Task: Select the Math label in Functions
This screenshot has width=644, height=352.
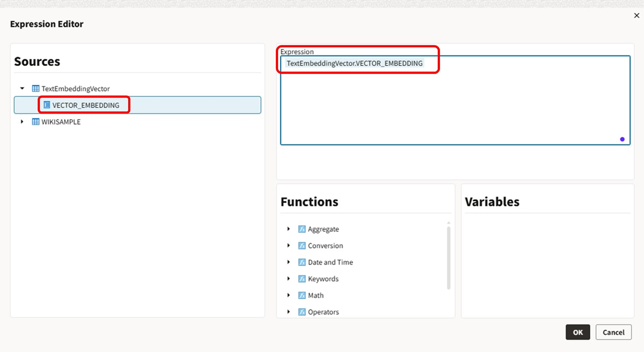Action: click(316, 296)
